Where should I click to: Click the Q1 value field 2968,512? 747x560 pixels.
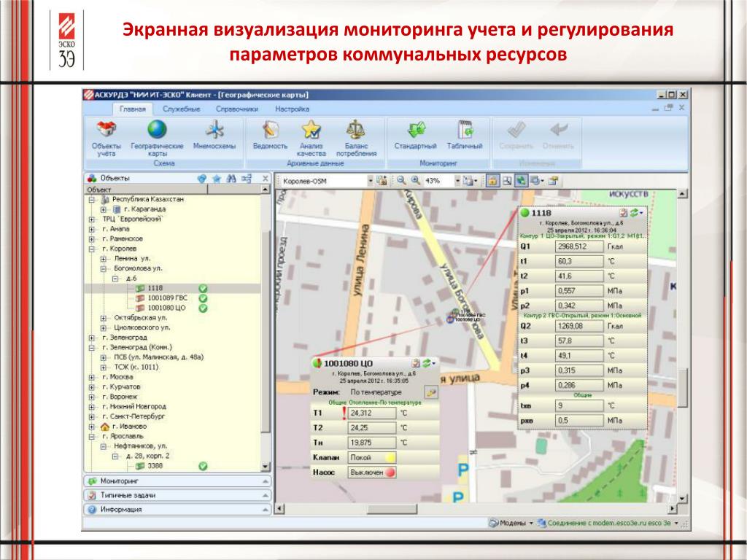coord(578,246)
